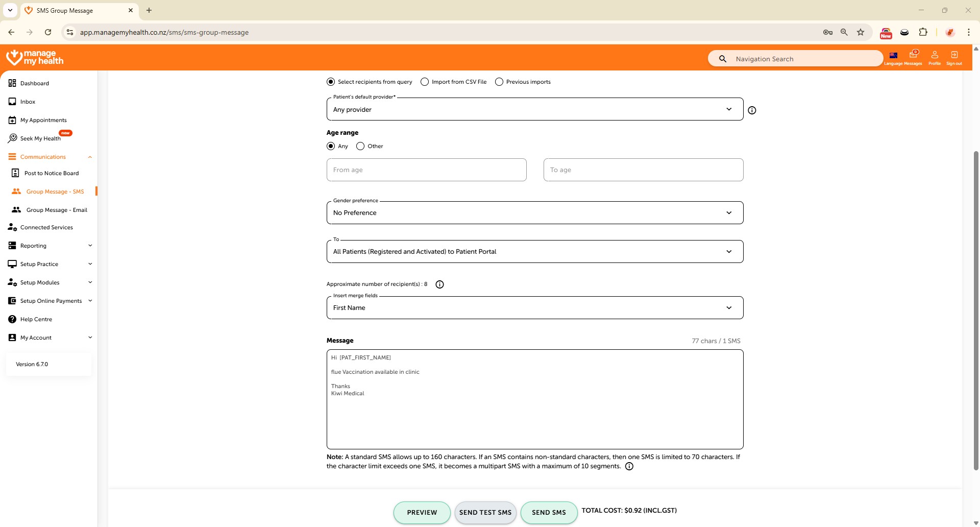Click the Messages icon in header

(x=913, y=55)
